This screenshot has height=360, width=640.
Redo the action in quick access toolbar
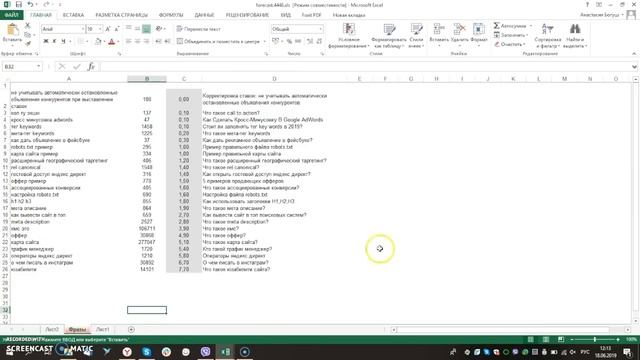(x=46, y=4)
